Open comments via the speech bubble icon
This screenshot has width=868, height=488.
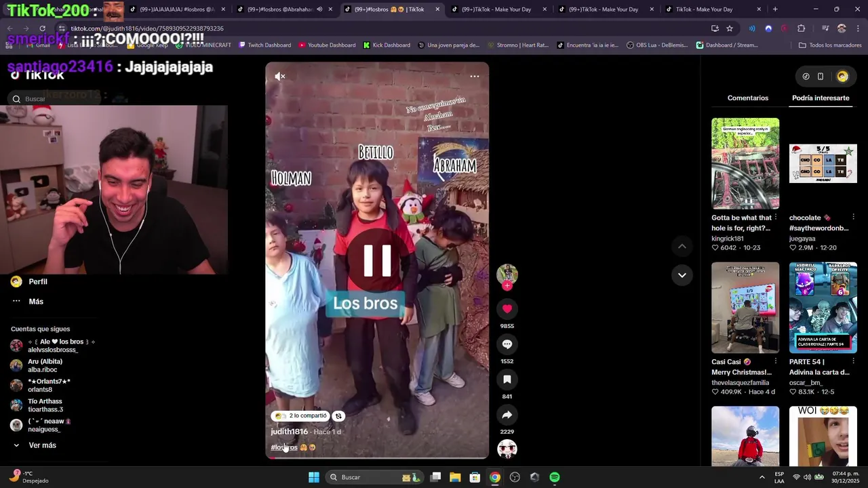pos(507,344)
